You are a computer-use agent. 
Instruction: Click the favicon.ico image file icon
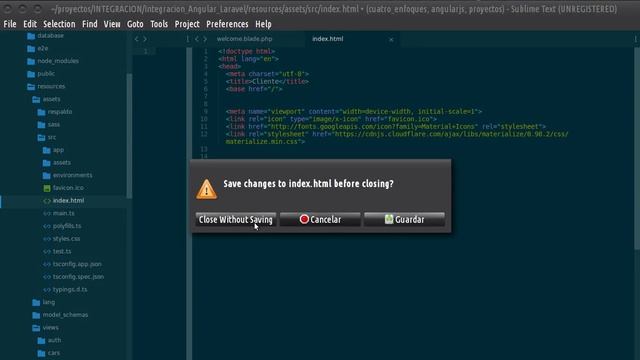(x=47, y=188)
